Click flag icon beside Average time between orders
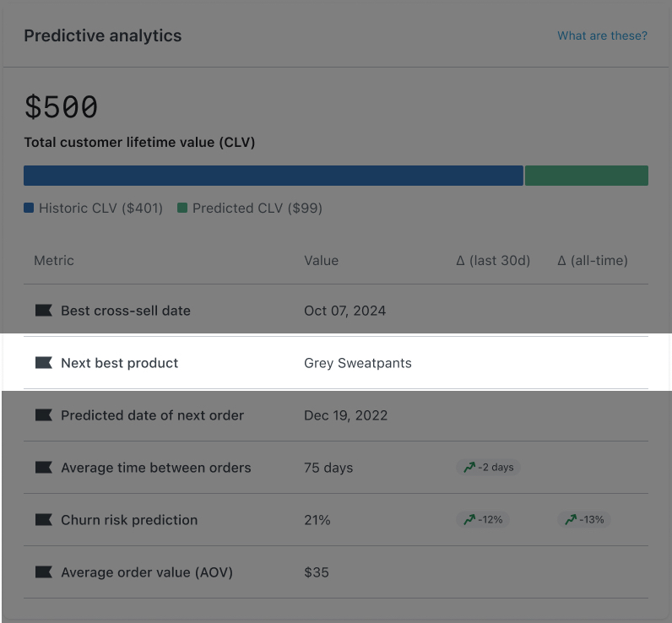The height and width of the screenshot is (623, 672). pyautogui.click(x=43, y=468)
